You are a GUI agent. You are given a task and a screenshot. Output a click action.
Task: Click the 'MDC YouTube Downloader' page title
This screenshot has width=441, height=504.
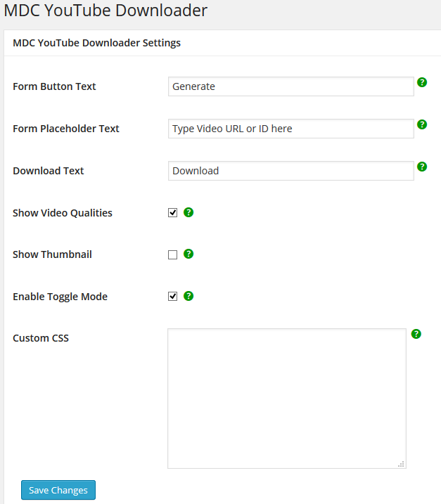click(106, 10)
